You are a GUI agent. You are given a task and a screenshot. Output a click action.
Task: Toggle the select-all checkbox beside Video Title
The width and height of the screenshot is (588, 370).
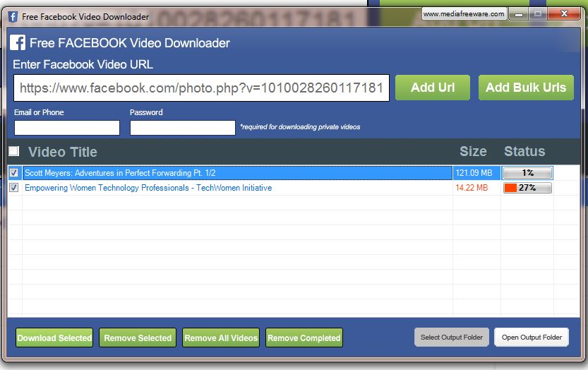click(14, 151)
